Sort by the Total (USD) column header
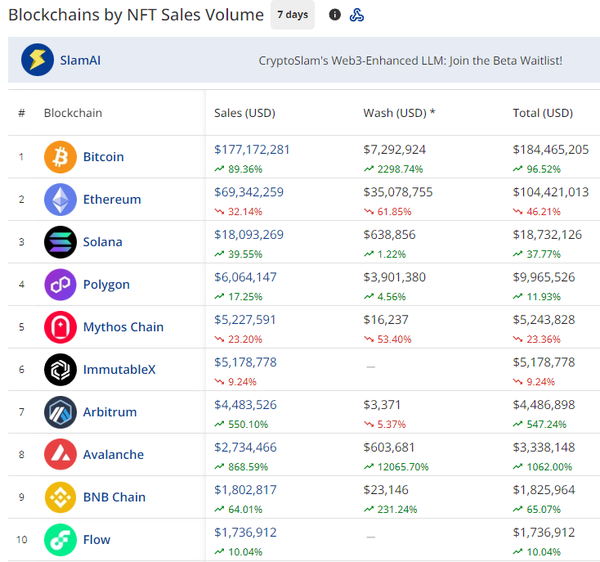600x562 pixels. tap(542, 113)
